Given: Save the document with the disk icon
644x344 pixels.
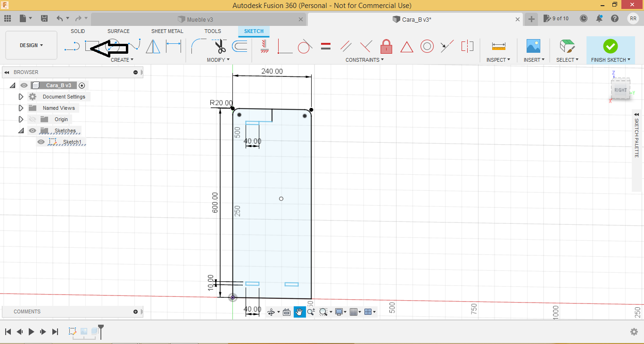Looking at the screenshot, I should [44, 18].
